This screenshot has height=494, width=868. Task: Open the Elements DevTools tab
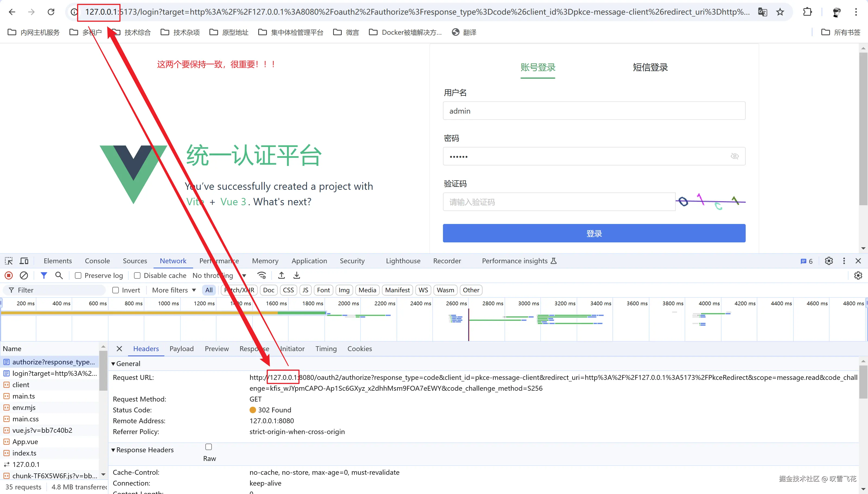58,261
